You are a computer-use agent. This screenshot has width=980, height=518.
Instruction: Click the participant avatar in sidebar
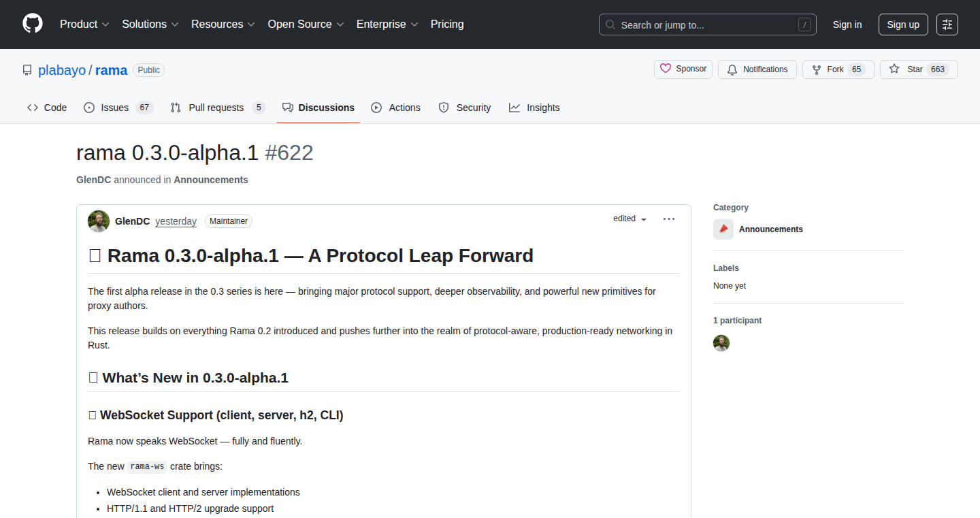tap(721, 343)
